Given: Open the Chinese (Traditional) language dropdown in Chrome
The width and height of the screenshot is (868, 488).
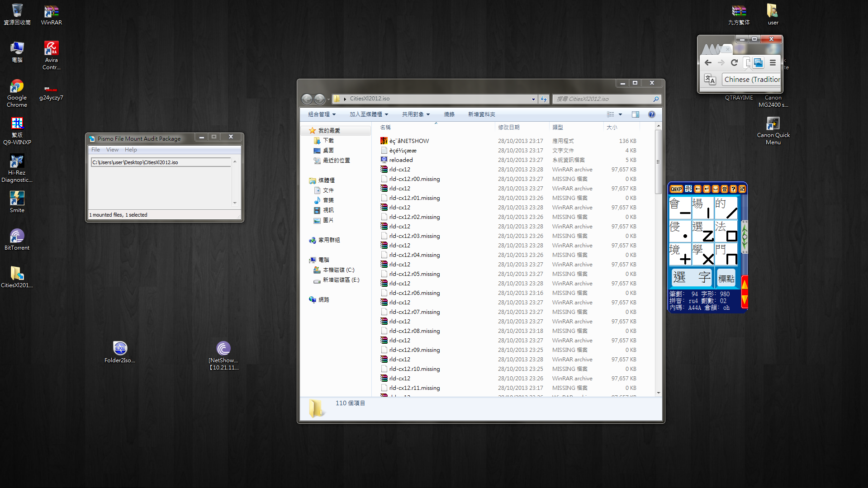Looking at the screenshot, I should coord(752,80).
